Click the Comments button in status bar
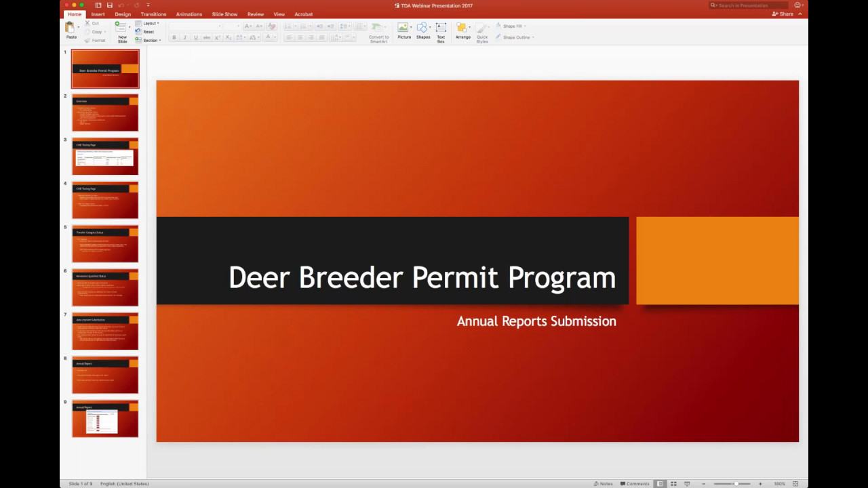The height and width of the screenshot is (488, 868). 635,484
